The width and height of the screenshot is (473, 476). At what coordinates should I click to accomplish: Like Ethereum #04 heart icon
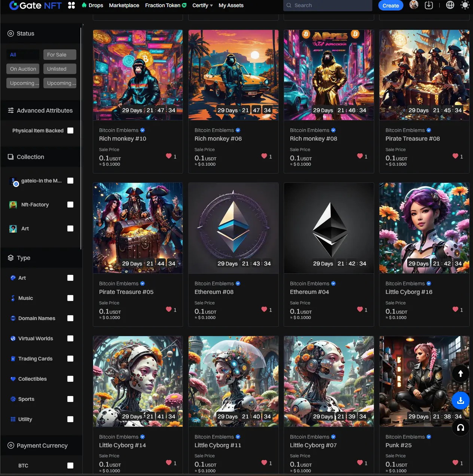click(x=360, y=309)
